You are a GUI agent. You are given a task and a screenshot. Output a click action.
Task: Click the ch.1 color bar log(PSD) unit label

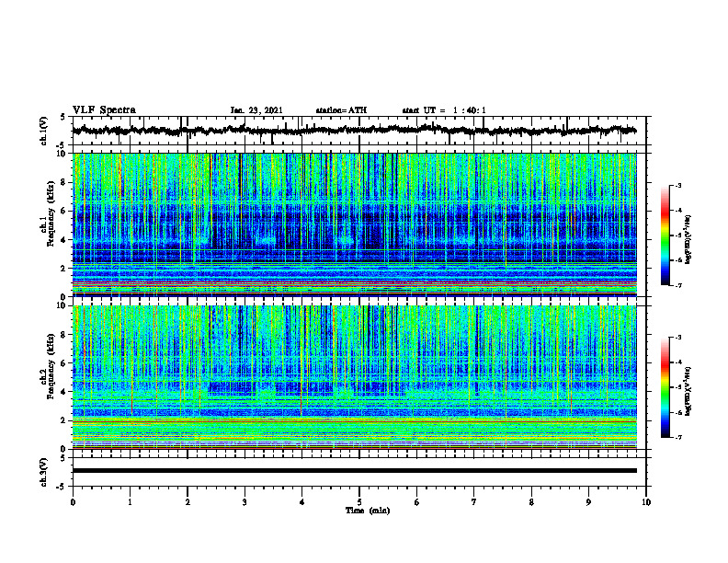pos(689,239)
